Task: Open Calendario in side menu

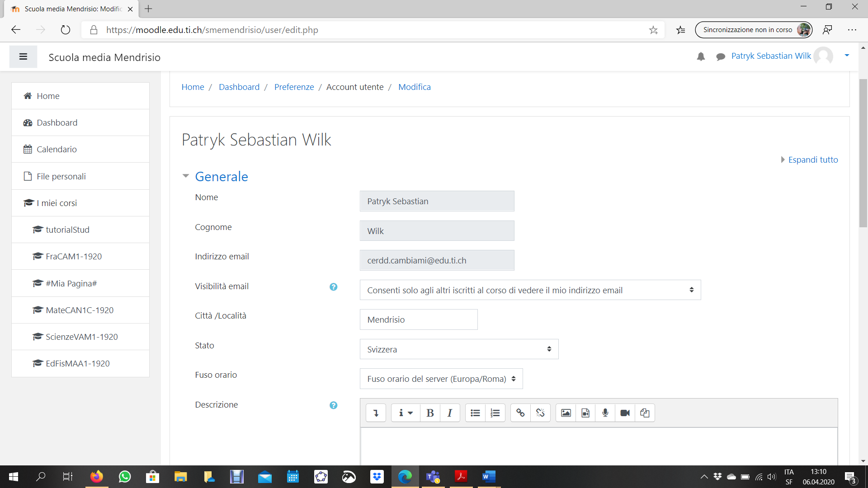Action: point(57,150)
